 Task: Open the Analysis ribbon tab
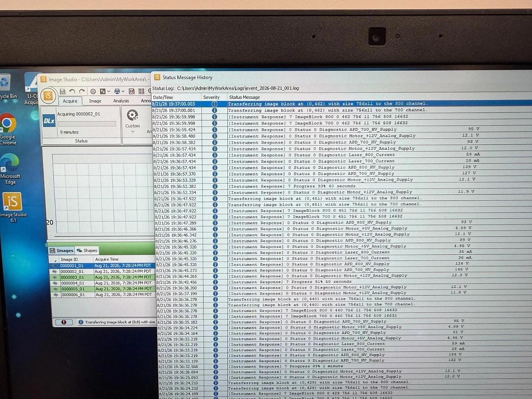click(x=121, y=101)
